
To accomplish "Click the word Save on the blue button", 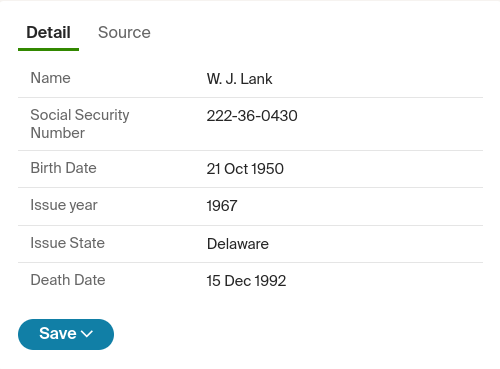I will 58,333.
